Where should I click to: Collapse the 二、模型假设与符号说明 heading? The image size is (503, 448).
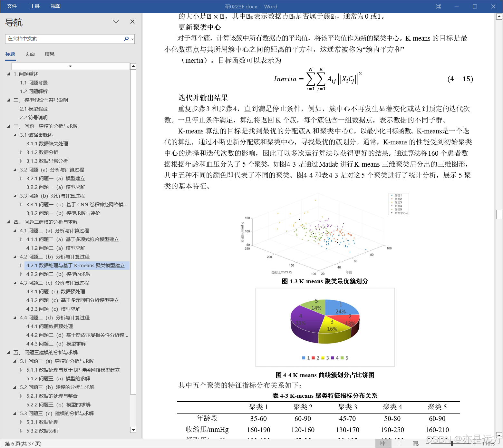tap(8, 100)
